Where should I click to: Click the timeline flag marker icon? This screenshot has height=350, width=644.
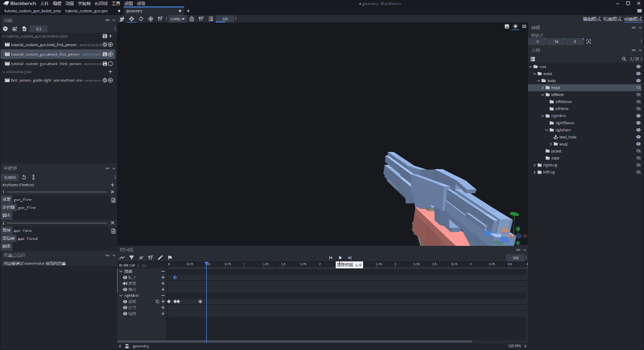[x=170, y=258]
